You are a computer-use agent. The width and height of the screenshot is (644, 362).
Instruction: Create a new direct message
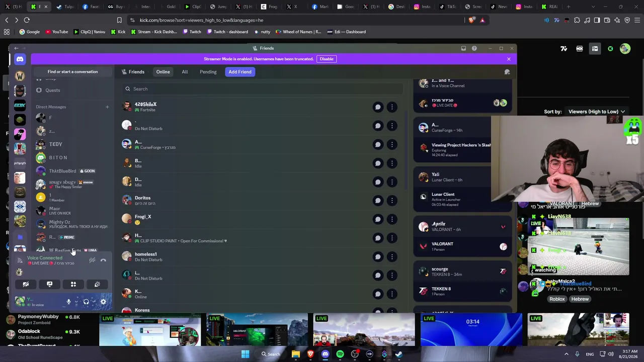pos(107,107)
